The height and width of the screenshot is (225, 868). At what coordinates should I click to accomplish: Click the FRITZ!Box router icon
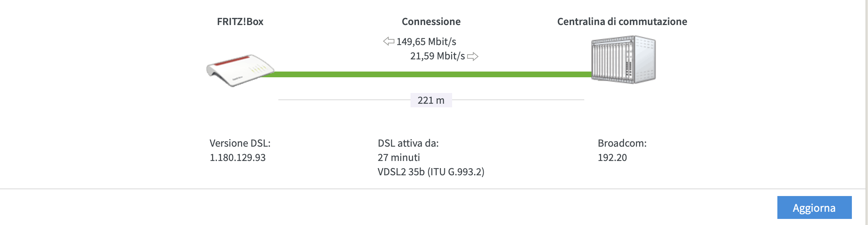pos(239,70)
